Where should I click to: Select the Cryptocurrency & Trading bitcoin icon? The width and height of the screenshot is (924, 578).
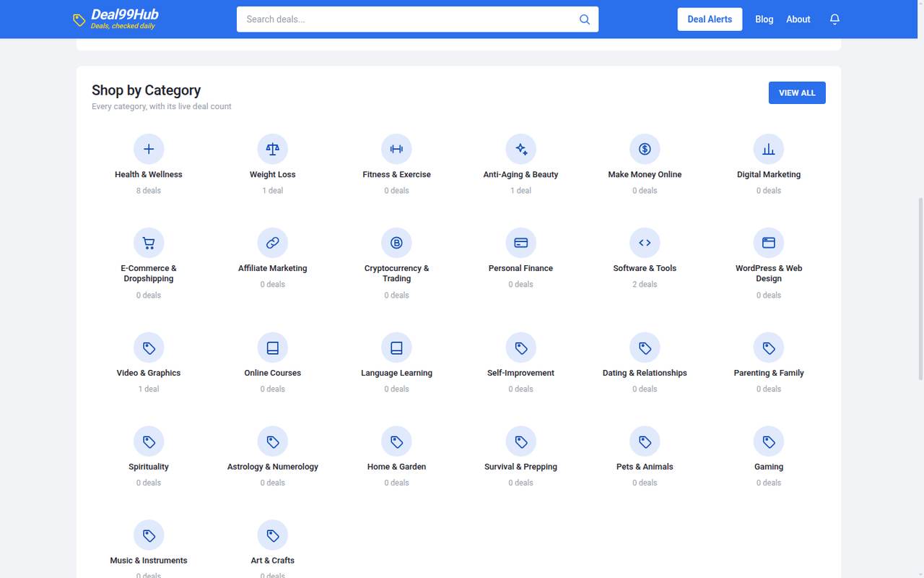(x=396, y=243)
